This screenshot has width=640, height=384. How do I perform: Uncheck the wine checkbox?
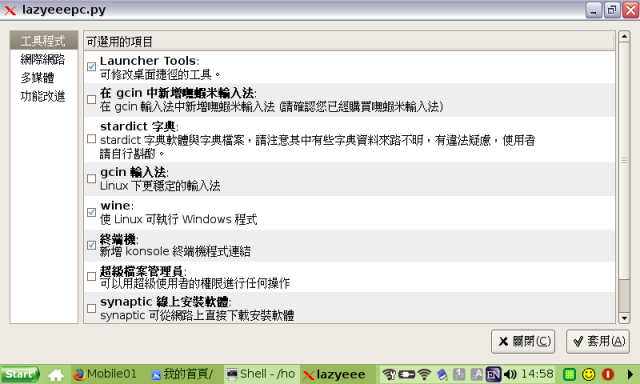pyautogui.click(x=91, y=212)
